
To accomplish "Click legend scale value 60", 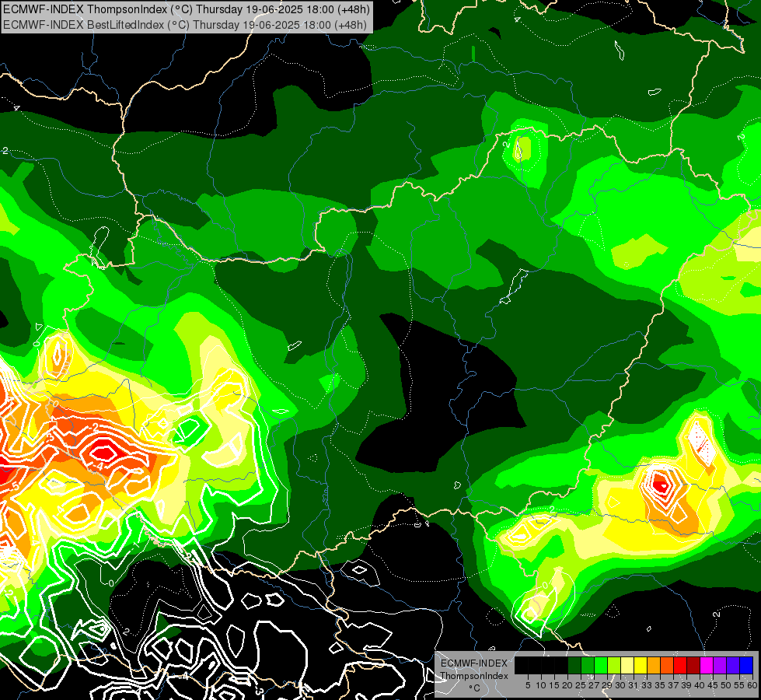I will tap(752, 685).
